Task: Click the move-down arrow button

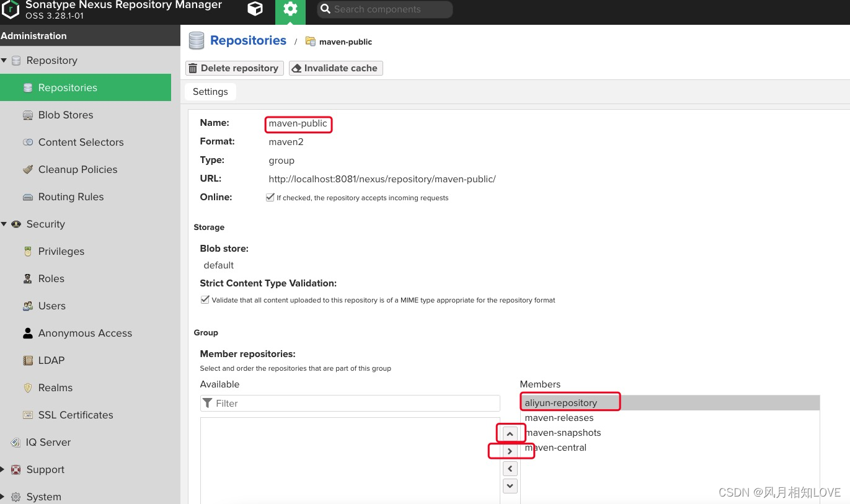Action: point(510,486)
